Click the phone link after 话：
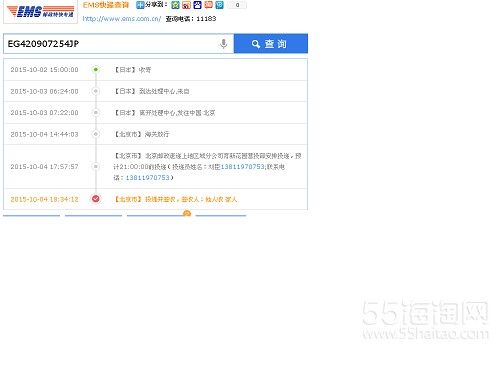 pos(147,178)
